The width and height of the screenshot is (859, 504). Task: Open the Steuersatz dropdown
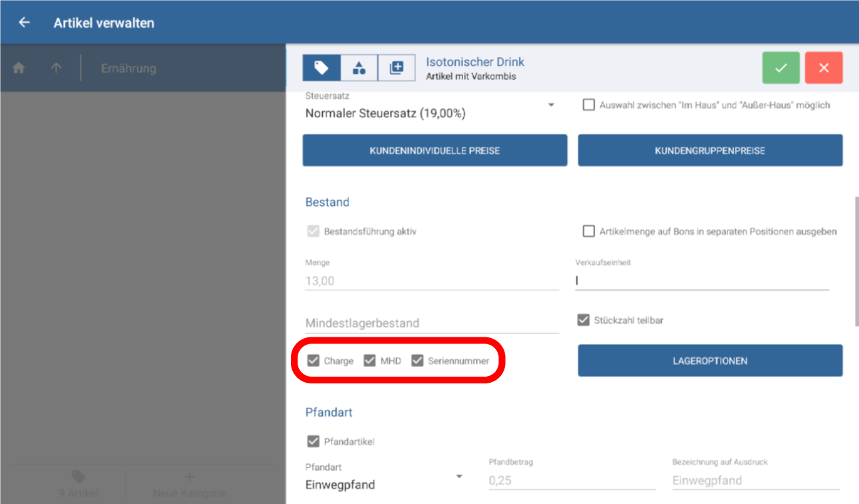[431, 108]
